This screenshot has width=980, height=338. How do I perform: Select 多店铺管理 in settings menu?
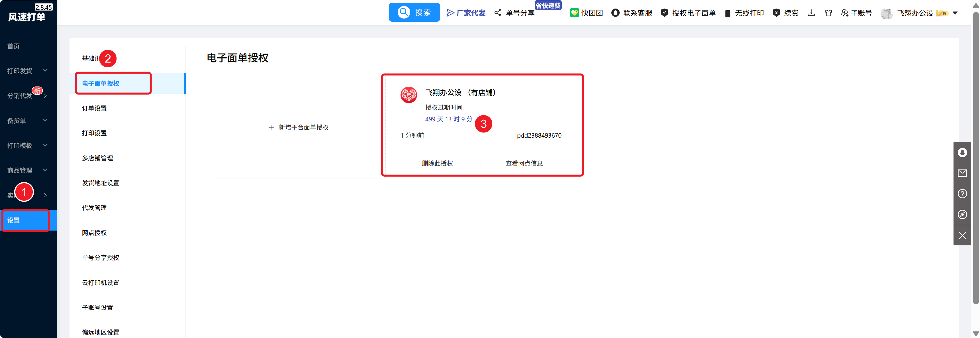tap(97, 158)
